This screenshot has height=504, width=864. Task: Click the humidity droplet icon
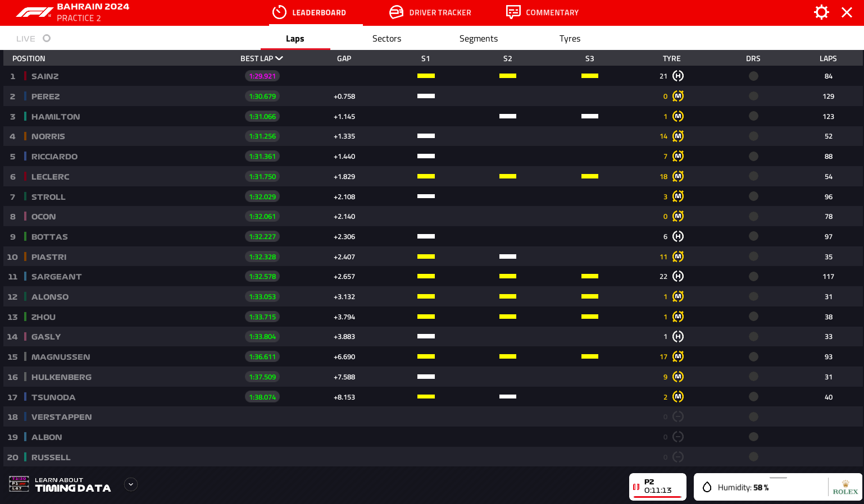[707, 487]
